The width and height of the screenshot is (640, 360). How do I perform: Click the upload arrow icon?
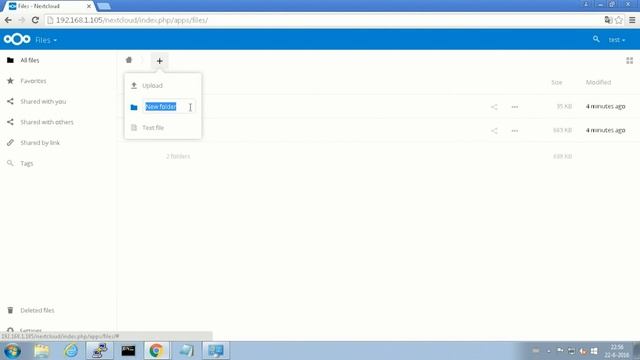point(134,85)
